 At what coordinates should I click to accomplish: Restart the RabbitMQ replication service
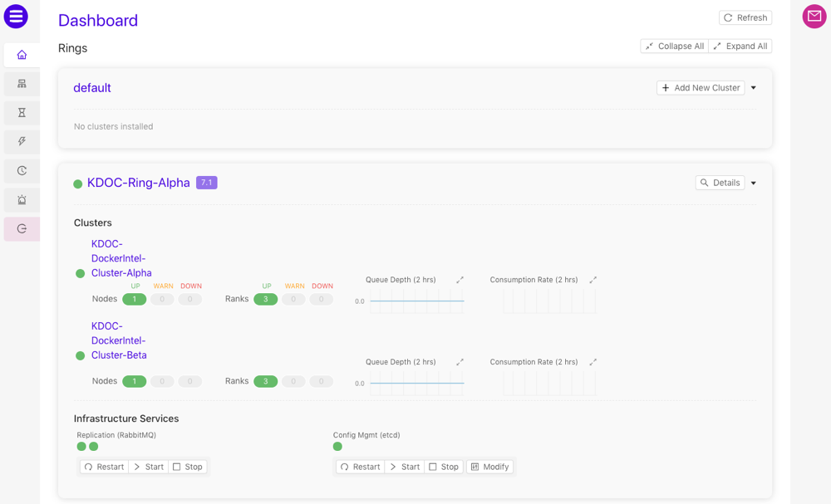coord(103,466)
